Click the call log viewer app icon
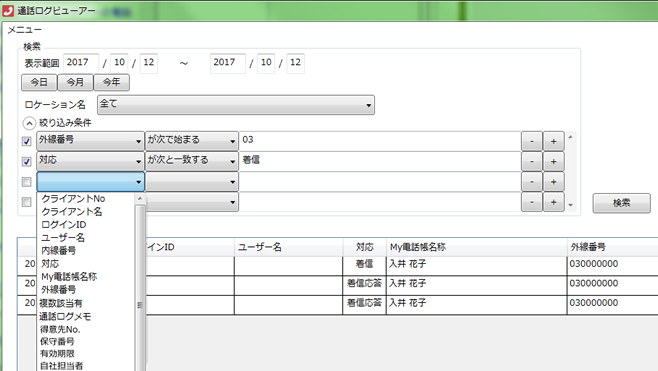This screenshot has height=371, width=658. pos(8,10)
